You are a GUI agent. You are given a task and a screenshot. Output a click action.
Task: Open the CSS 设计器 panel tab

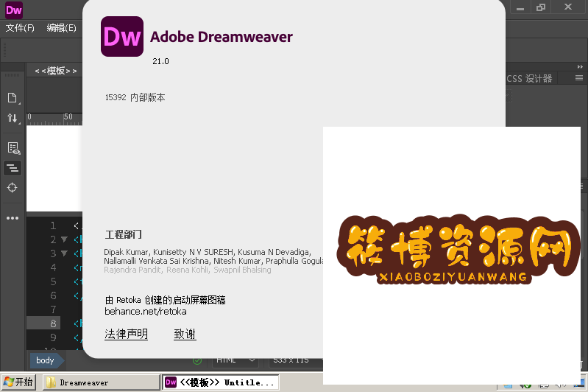pos(529,79)
